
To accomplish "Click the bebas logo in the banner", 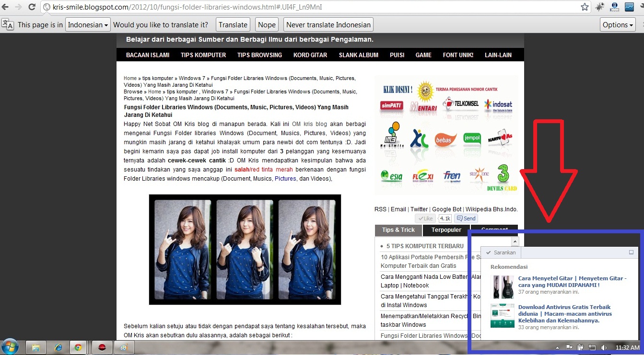I will [445, 139].
